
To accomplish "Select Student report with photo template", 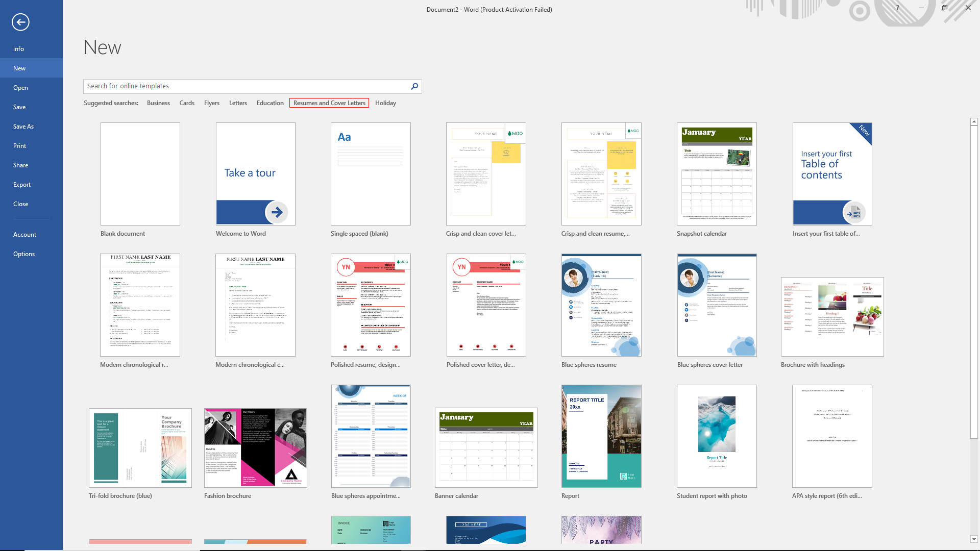I will [x=717, y=436].
